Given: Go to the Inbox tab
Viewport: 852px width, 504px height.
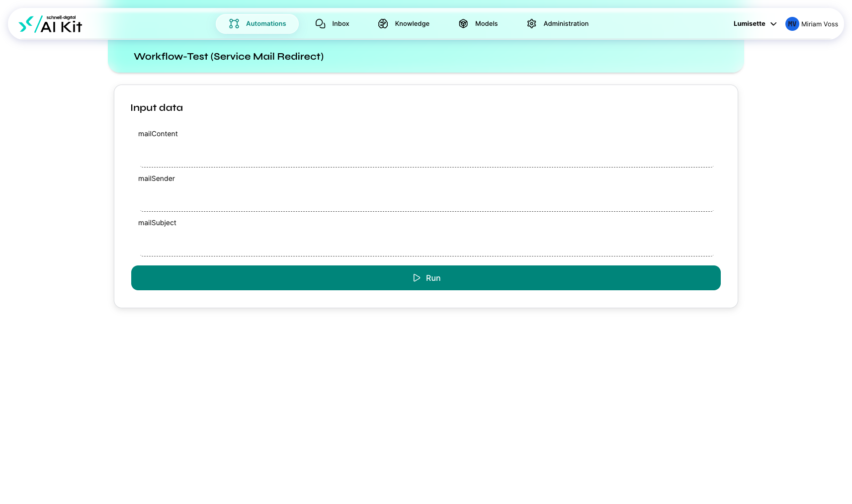Looking at the screenshot, I should pos(332,24).
